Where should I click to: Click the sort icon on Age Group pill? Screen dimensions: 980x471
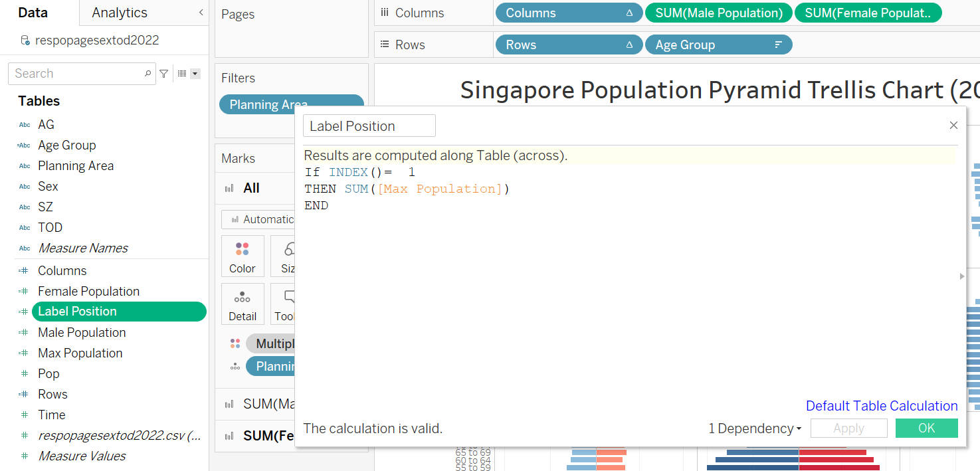(x=778, y=45)
